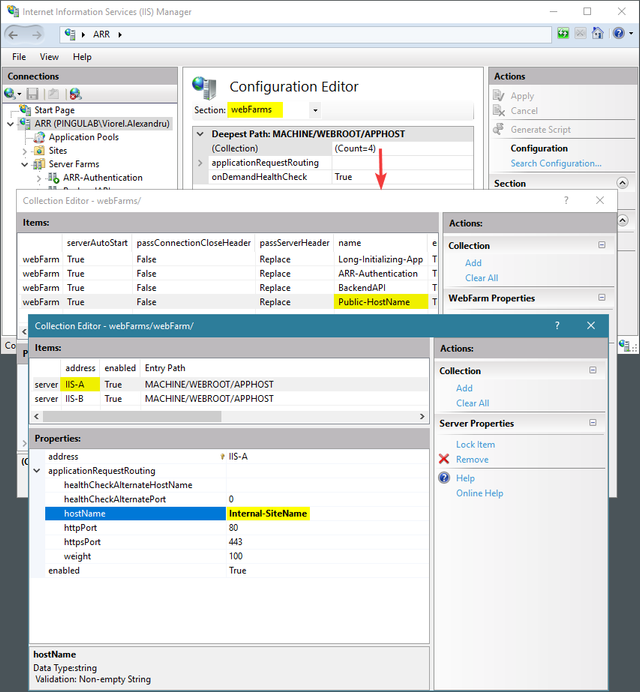
Task: Select Start Page in connections tree
Action: [x=55, y=110]
